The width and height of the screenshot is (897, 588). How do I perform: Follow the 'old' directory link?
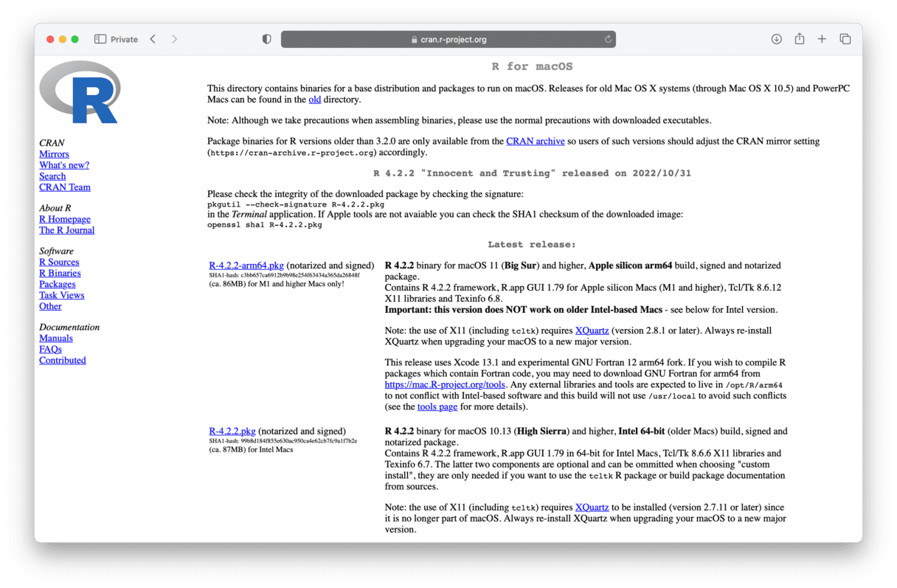tap(315, 100)
